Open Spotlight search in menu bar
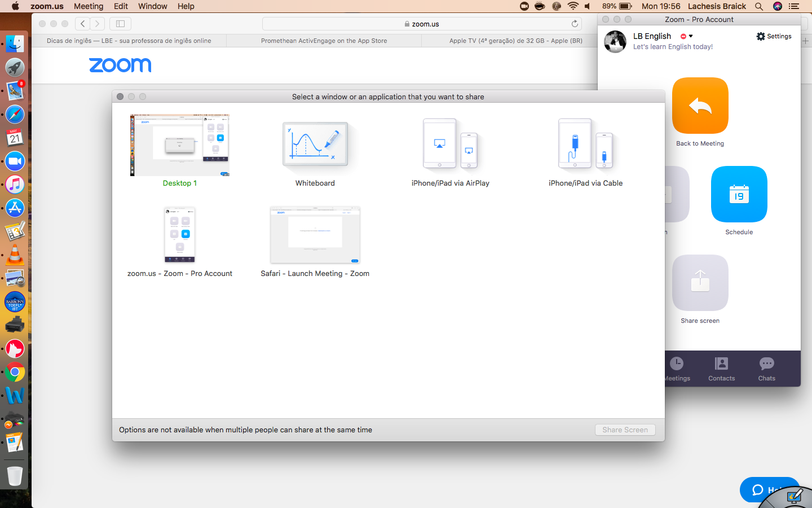This screenshot has height=508, width=812. click(x=759, y=6)
